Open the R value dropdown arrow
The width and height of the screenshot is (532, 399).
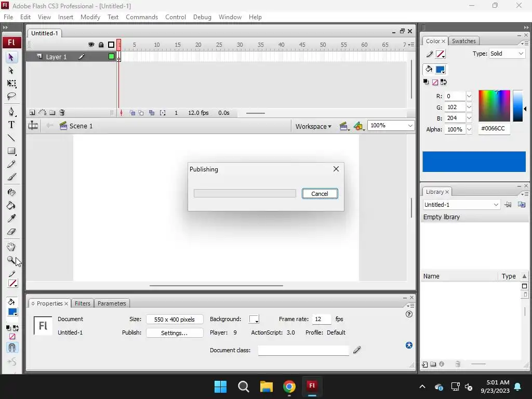click(x=469, y=96)
